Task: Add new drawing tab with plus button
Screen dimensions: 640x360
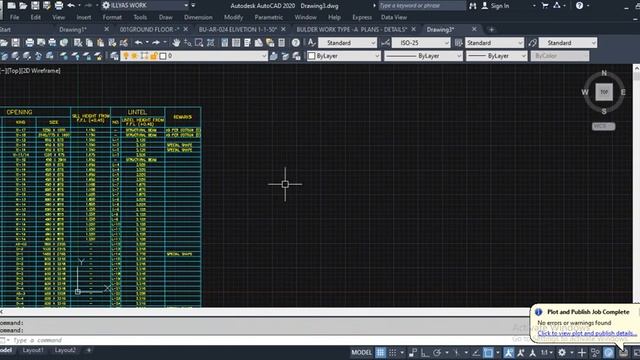Action: pyautogui.click(x=491, y=29)
